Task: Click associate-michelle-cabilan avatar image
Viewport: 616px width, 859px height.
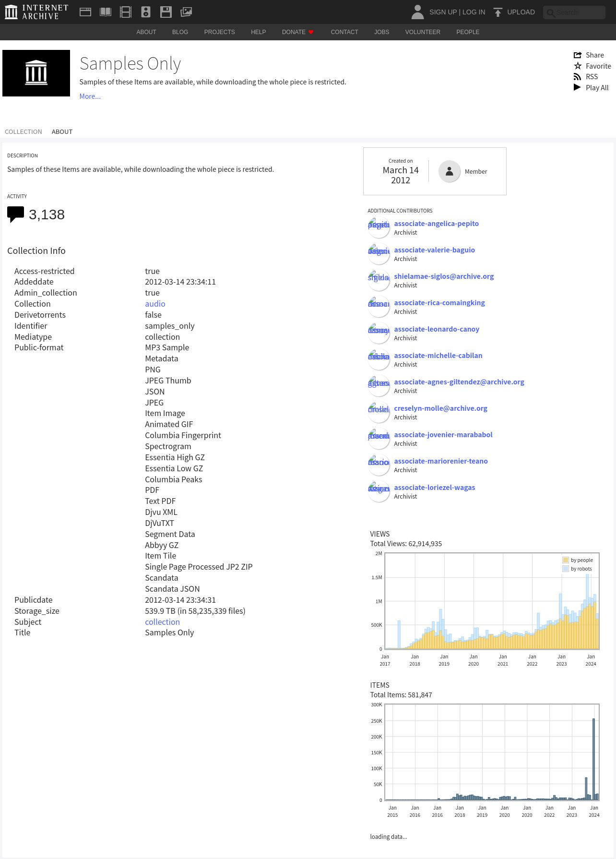Action: pyautogui.click(x=379, y=359)
